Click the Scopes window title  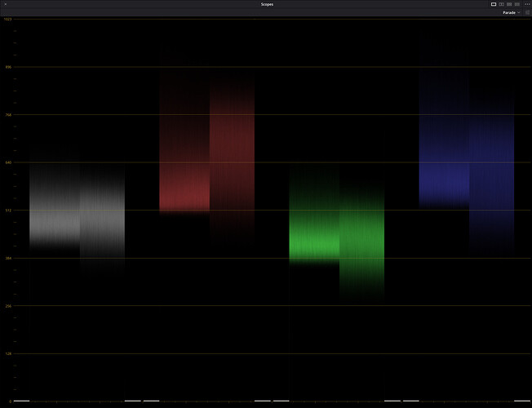tap(267, 4)
